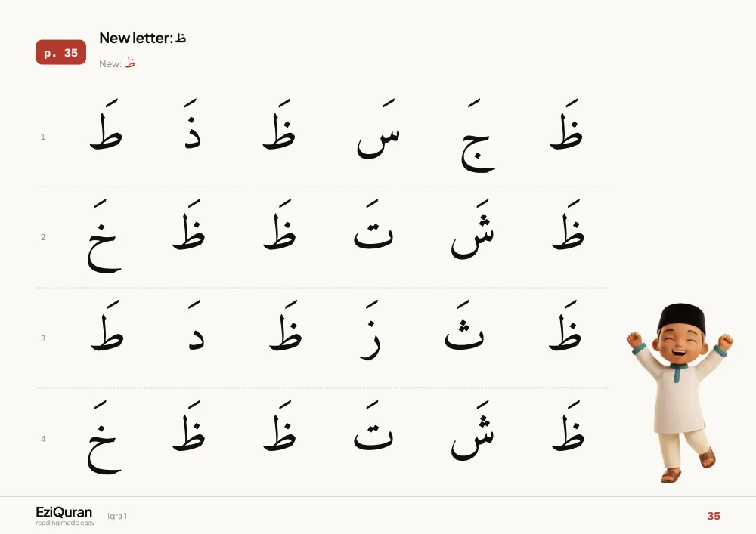This screenshot has width=756, height=534.
Task: Tap the letter تَ (Taa) in row 2
Action: tap(373, 224)
